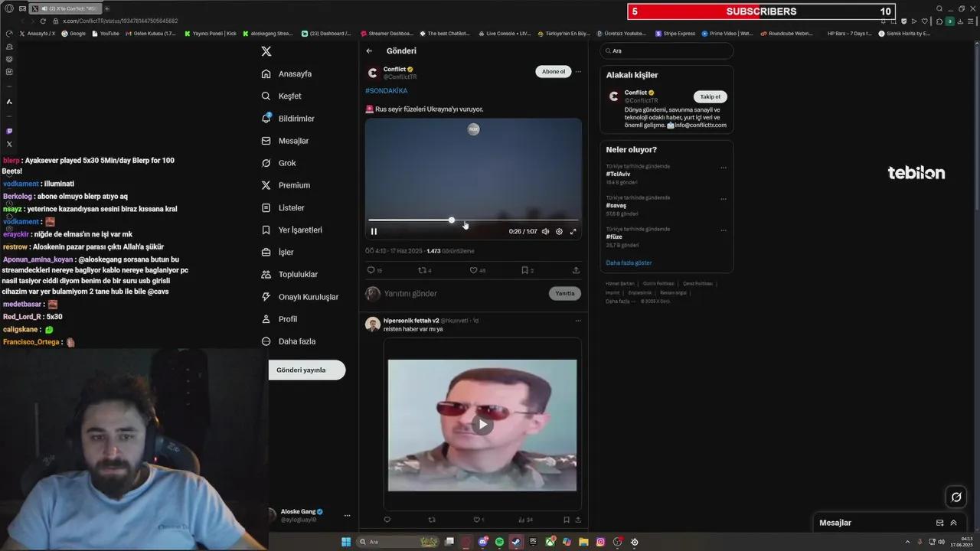Go to Anasayfa in the sidebar
The image size is (980, 551).
coord(286,74)
